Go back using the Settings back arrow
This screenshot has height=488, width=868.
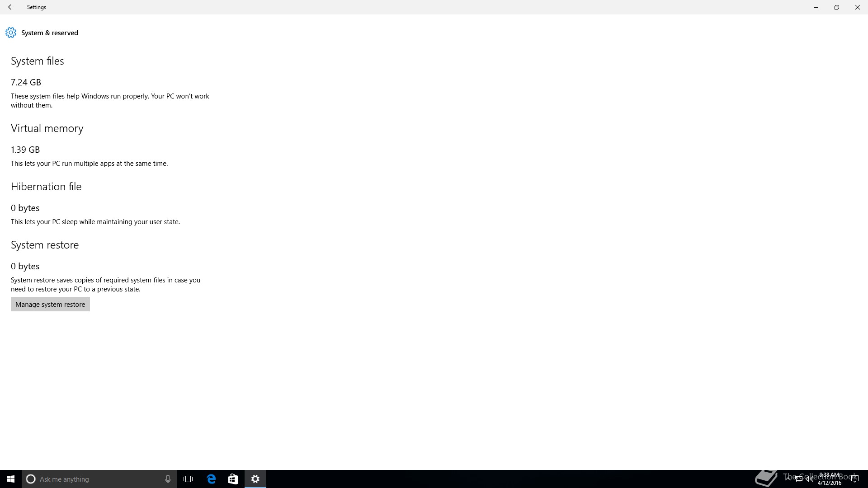(10, 7)
